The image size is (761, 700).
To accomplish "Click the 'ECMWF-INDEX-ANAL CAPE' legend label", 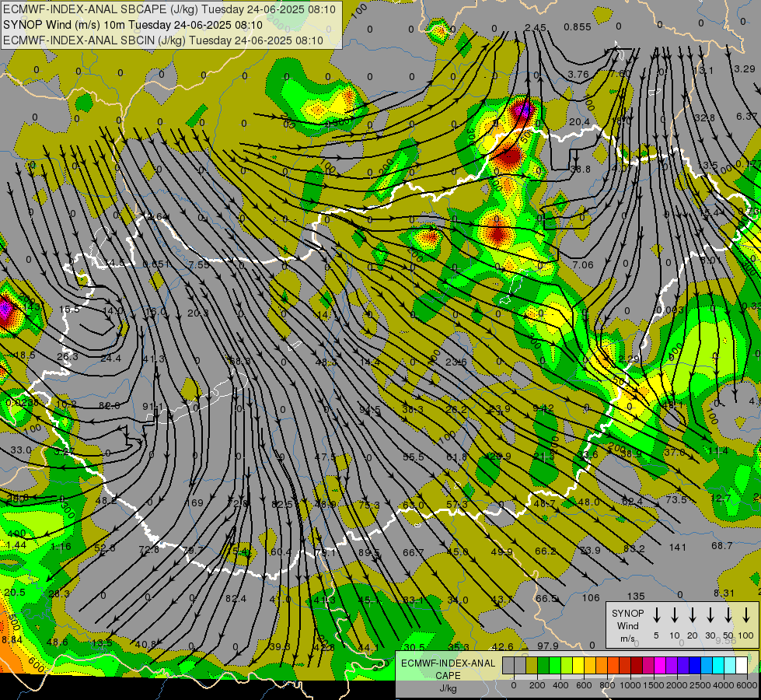I will 448,669.
